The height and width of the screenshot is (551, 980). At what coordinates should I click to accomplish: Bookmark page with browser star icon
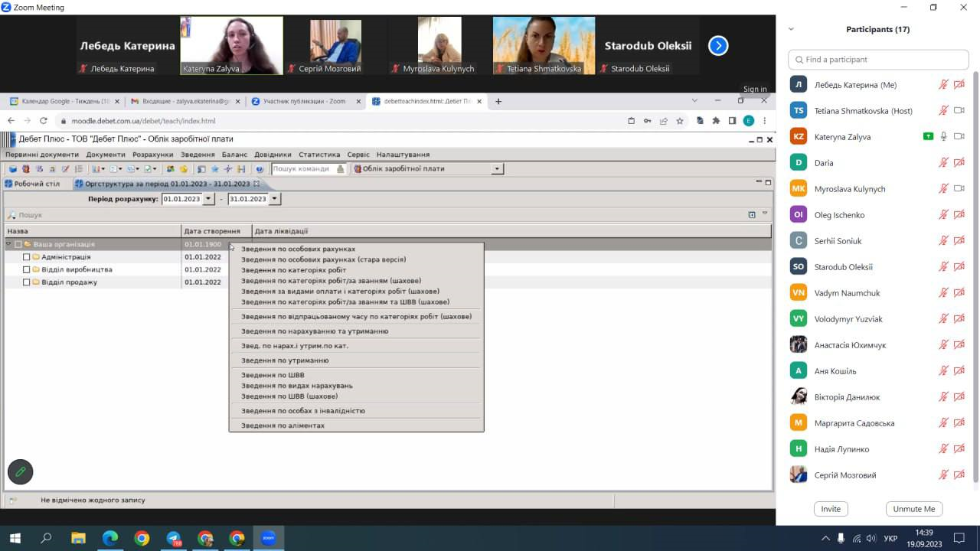pos(679,121)
